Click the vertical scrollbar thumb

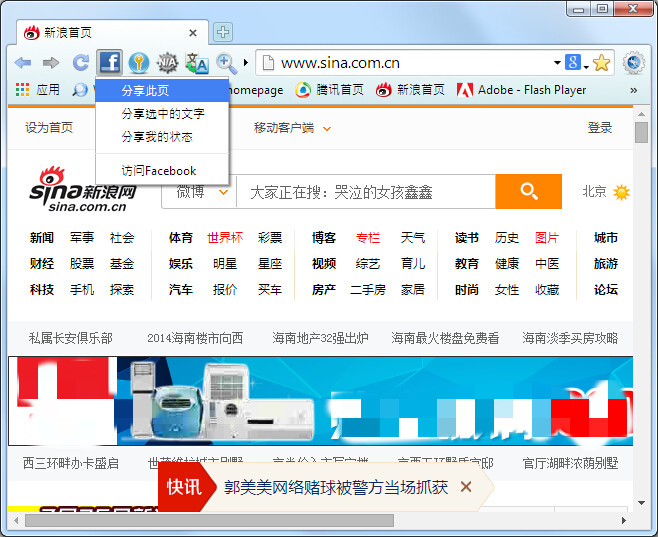[x=641, y=133]
